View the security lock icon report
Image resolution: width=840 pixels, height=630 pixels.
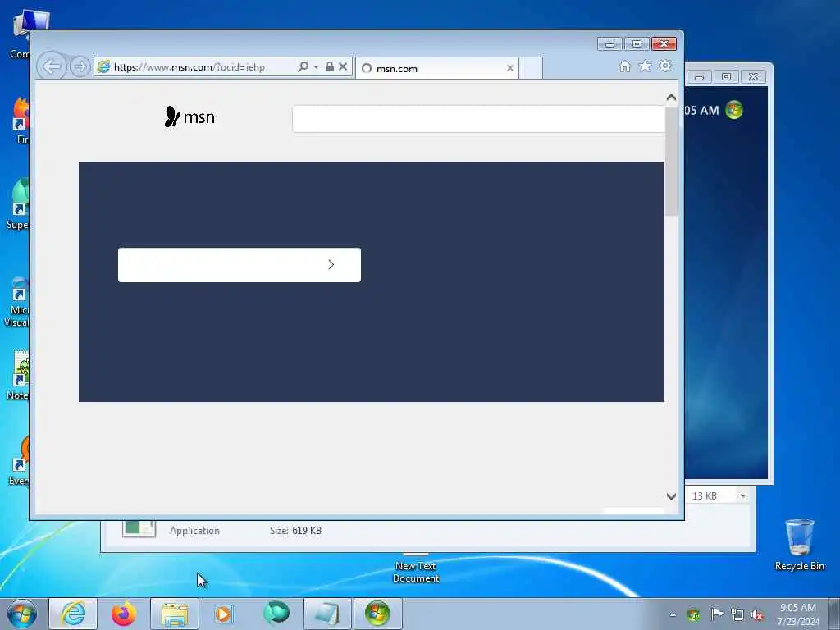[330, 66]
